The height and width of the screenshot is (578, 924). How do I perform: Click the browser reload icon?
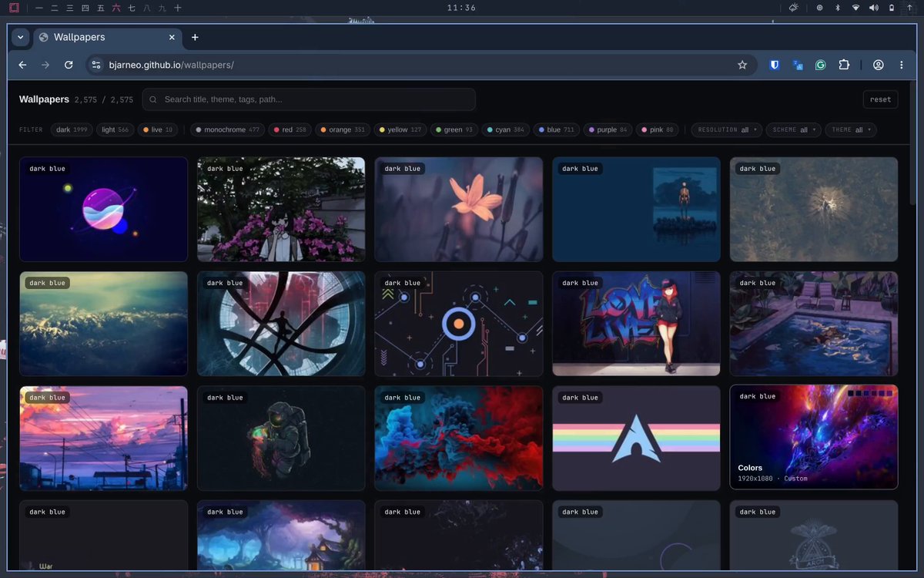(69, 66)
